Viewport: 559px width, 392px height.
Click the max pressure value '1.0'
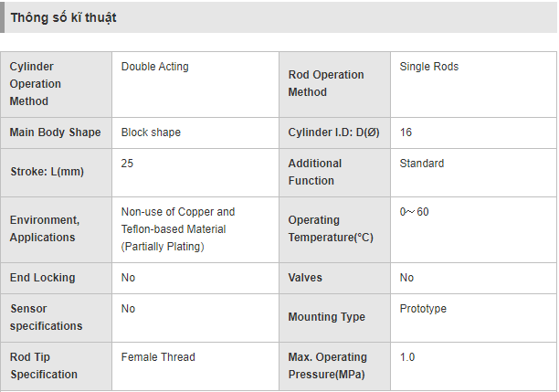click(407, 357)
